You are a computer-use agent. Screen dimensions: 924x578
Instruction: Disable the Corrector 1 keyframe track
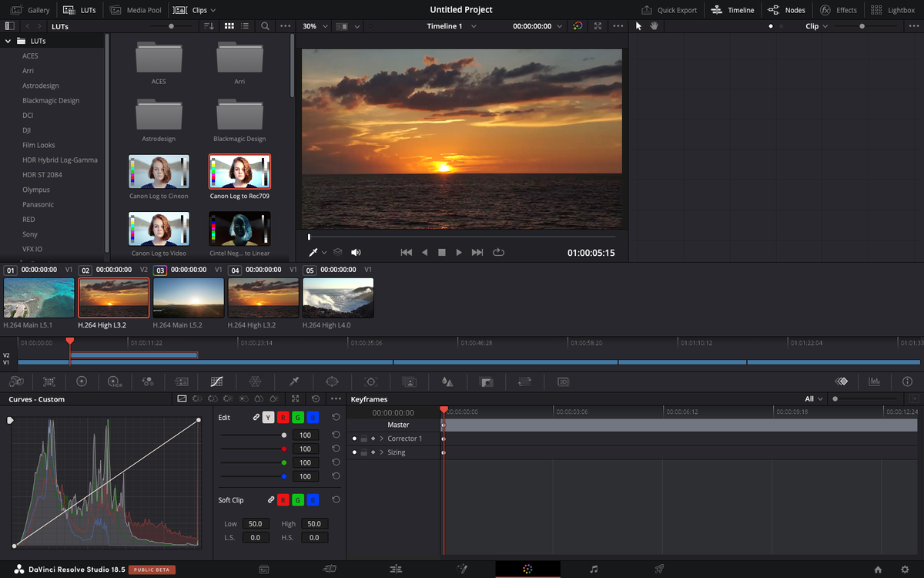click(x=354, y=439)
